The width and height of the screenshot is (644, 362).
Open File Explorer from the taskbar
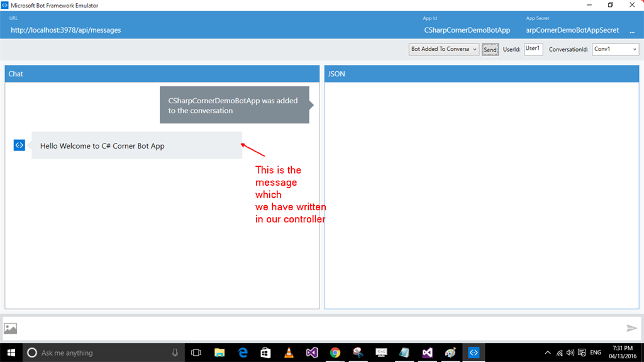click(x=219, y=353)
